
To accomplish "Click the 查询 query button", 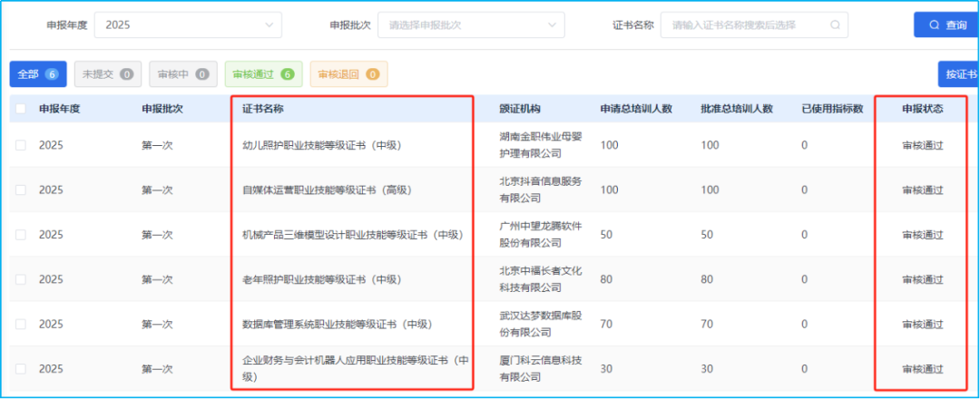I will click(946, 25).
